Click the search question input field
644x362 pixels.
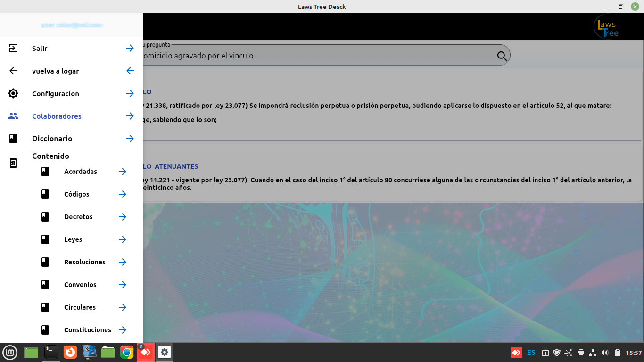(x=316, y=56)
